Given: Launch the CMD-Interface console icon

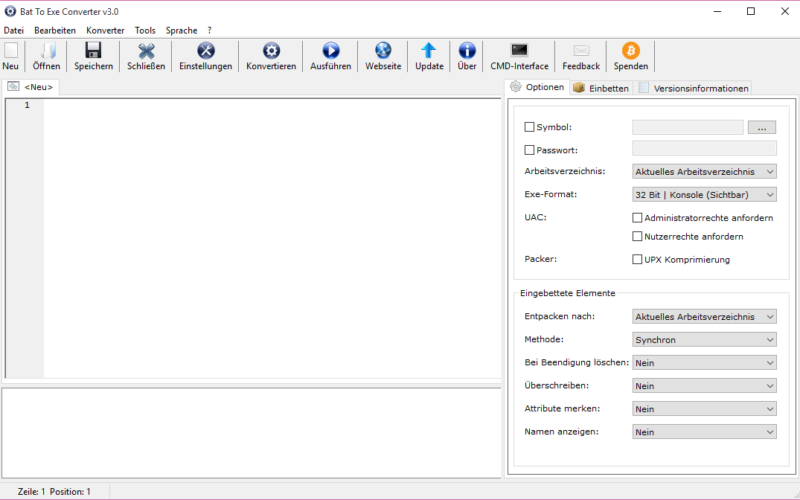Looking at the screenshot, I should coord(519,51).
